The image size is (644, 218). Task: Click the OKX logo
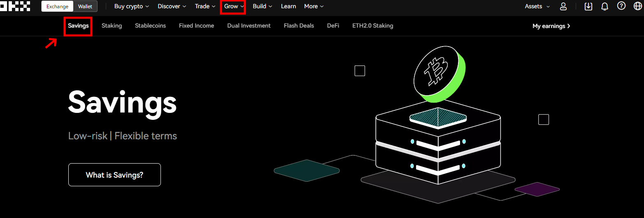coord(15,6)
